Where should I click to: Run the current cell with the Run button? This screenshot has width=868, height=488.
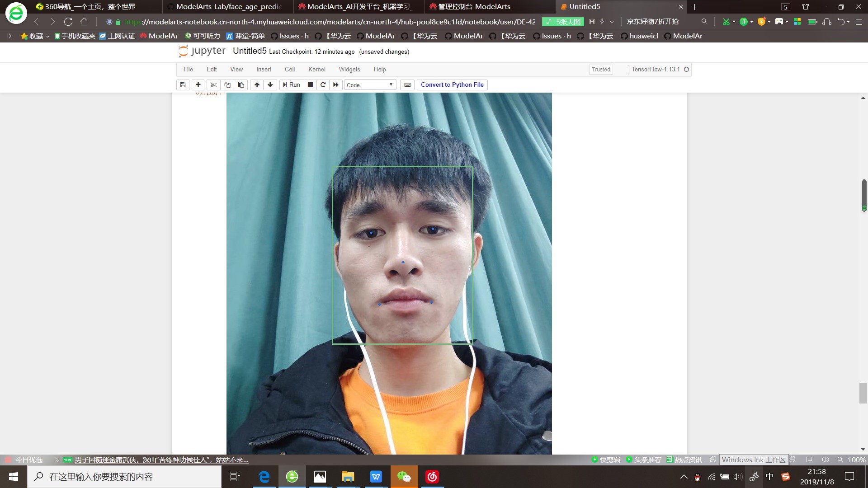(x=291, y=85)
